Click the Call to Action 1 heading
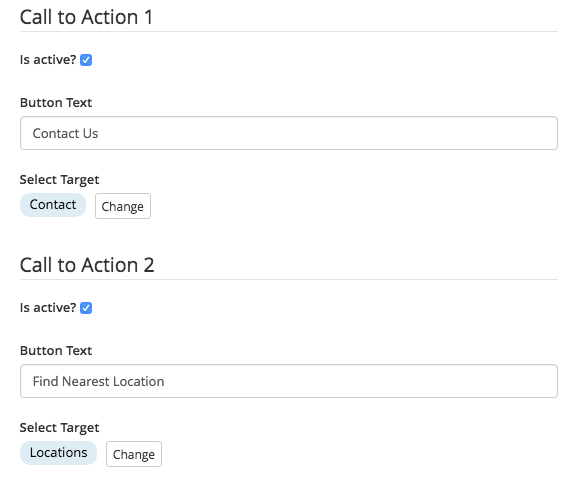This screenshot has height=489, width=581. [x=86, y=17]
